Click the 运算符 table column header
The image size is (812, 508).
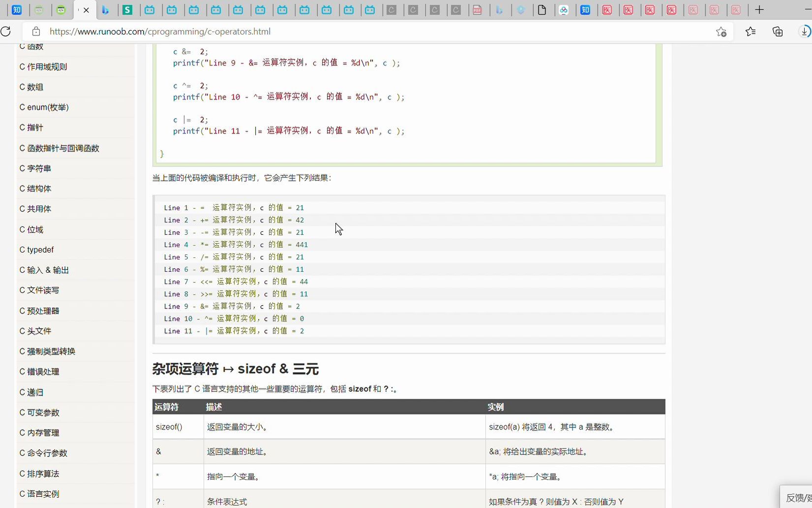tap(167, 407)
